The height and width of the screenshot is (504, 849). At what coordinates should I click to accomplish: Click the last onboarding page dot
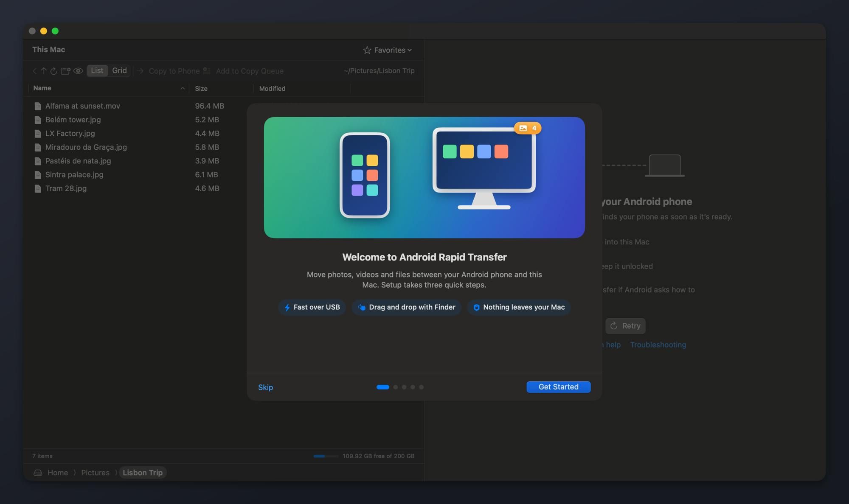pyautogui.click(x=421, y=387)
